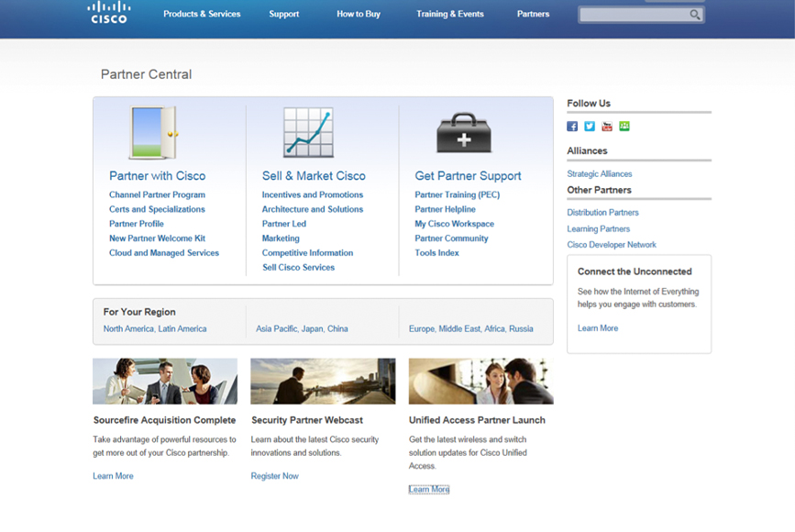The image size is (795, 532).
Task: Click the green community icon under Follow Us
Action: (x=624, y=127)
